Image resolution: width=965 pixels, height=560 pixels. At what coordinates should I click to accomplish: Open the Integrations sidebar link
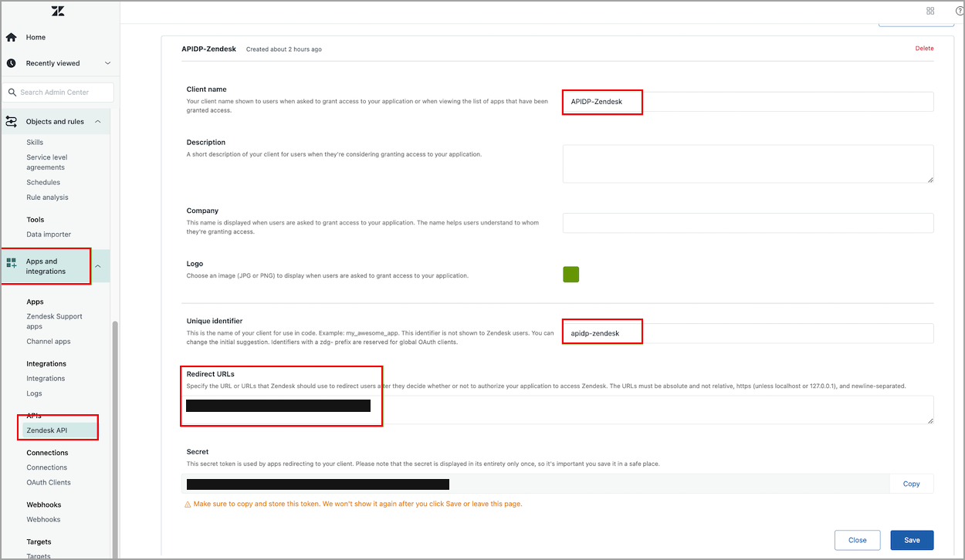46,378
